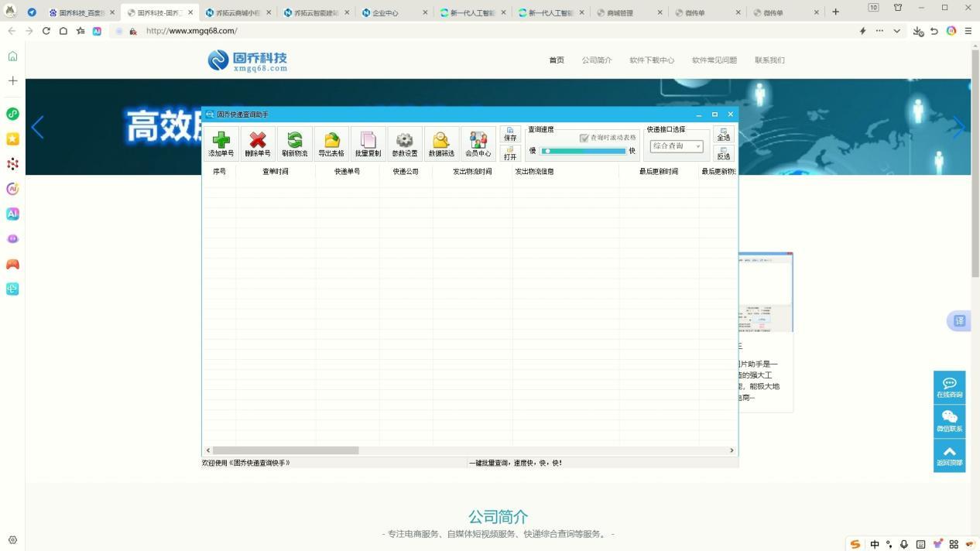
Task: Select the 添加单号 (add tracking number) tool
Action: [x=221, y=143]
